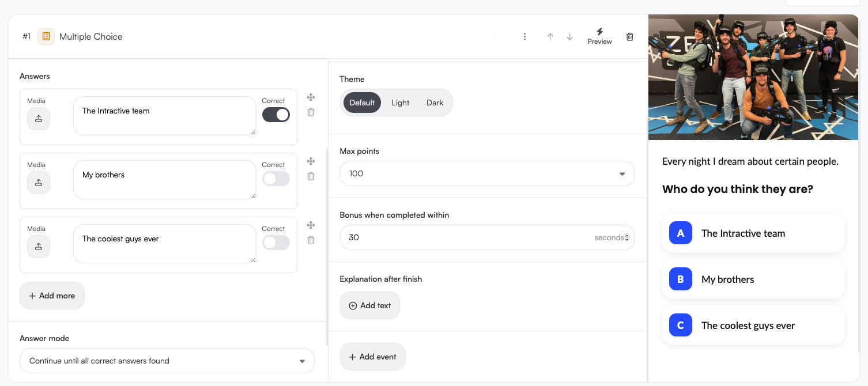Screen dimensions: 868x386
Task: Delete the "My brothers" answer
Action: click(x=311, y=176)
